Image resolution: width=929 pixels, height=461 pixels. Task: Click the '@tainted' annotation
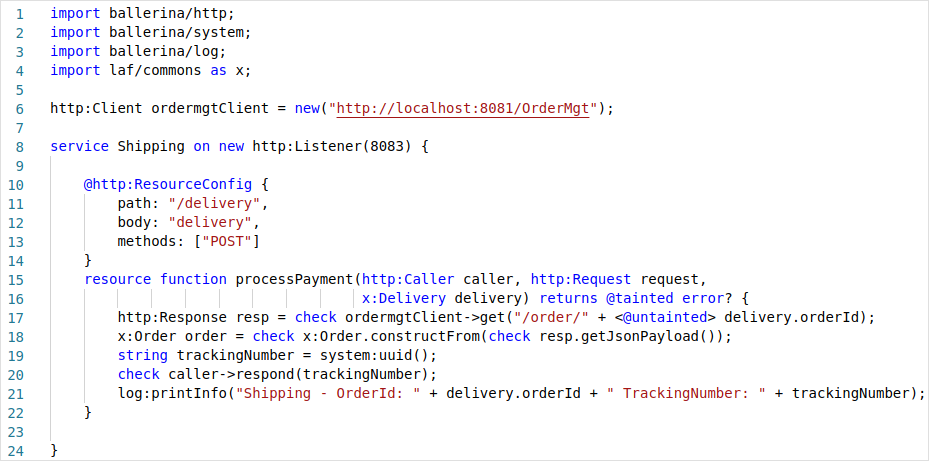point(640,298)
